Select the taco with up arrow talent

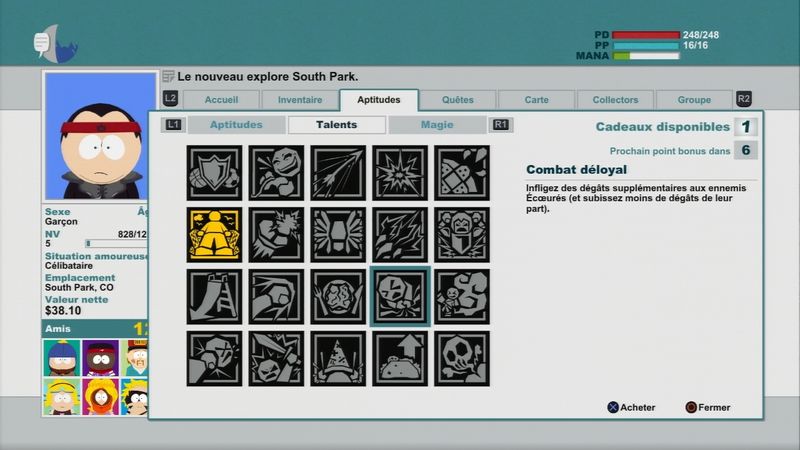coord(400,358)
